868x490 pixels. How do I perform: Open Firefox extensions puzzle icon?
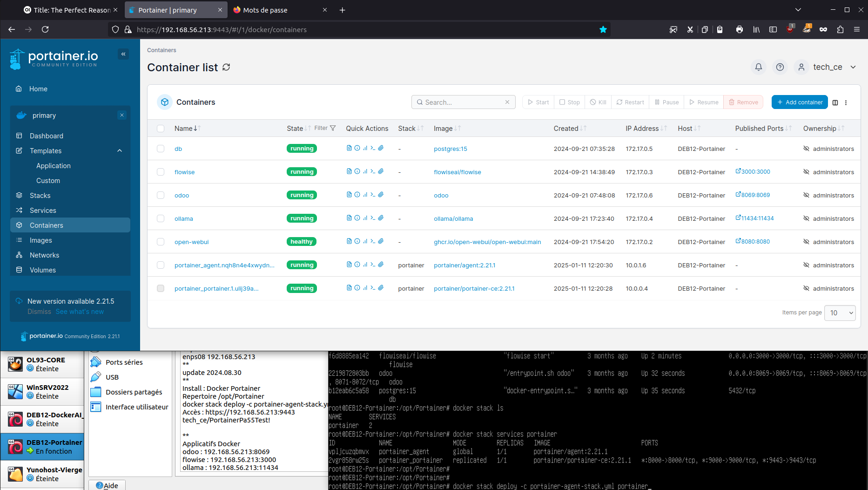pos(840,29)
